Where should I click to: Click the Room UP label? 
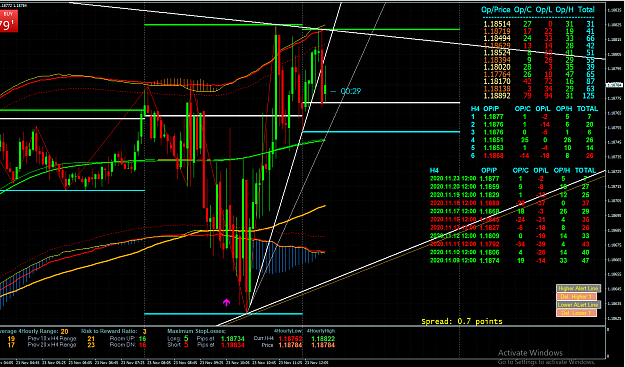point(122,339)
